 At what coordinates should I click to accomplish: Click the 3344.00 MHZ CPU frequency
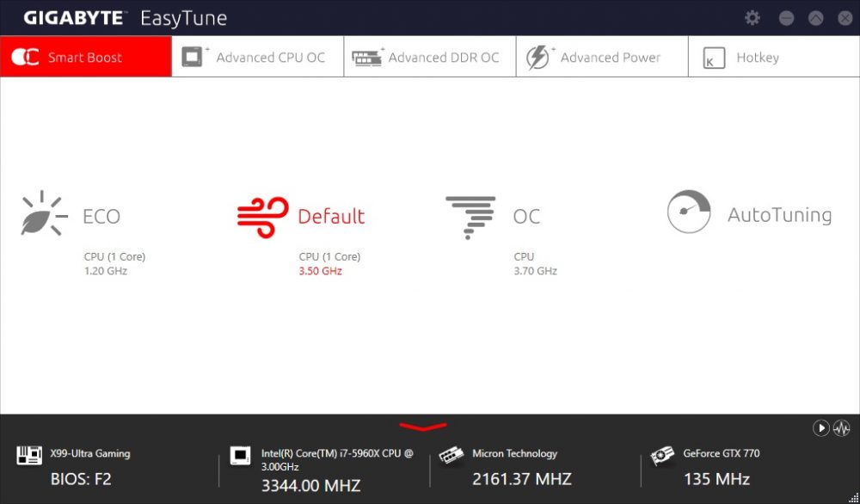(311, 485)
